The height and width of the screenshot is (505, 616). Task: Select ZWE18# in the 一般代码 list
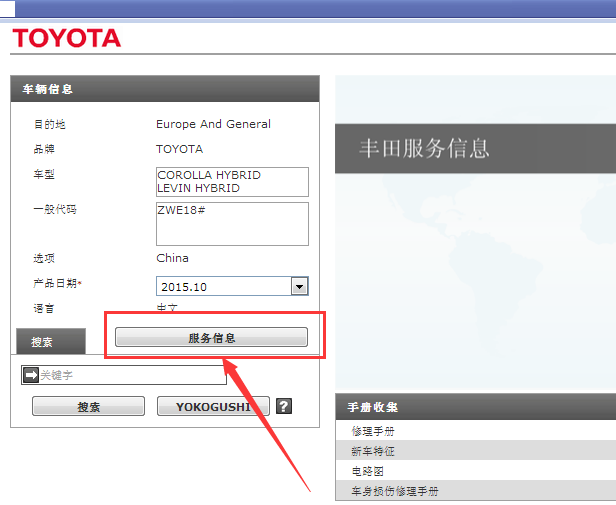tap(181, 210)
